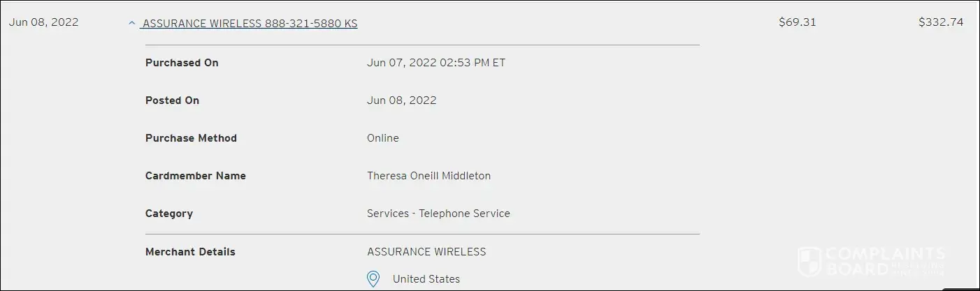Click the ComplaintsBoard shield logo icon
Image resolution: width=980 pixels, height=291 pixels.
809,261
